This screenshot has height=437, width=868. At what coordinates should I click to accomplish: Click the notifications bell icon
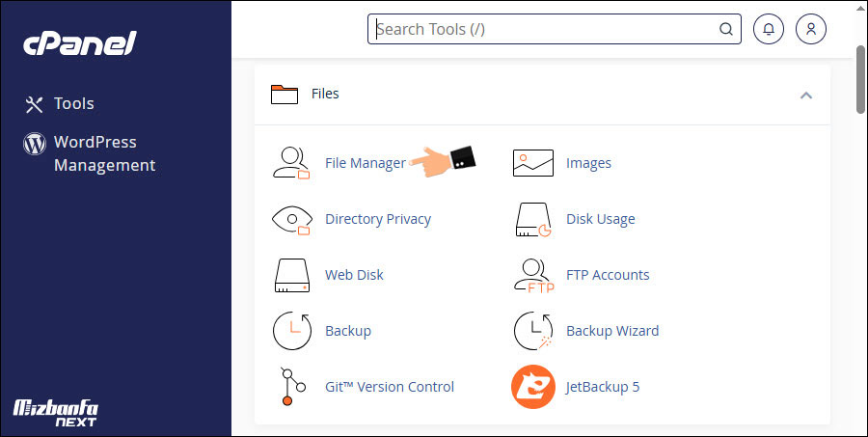pyautogui.click(x=769, y=29)
